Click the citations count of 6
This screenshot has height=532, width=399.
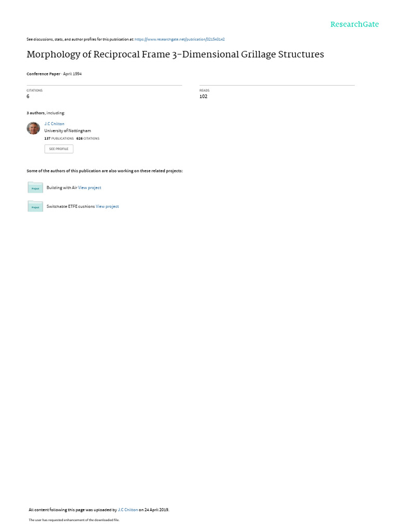point(28,96)
